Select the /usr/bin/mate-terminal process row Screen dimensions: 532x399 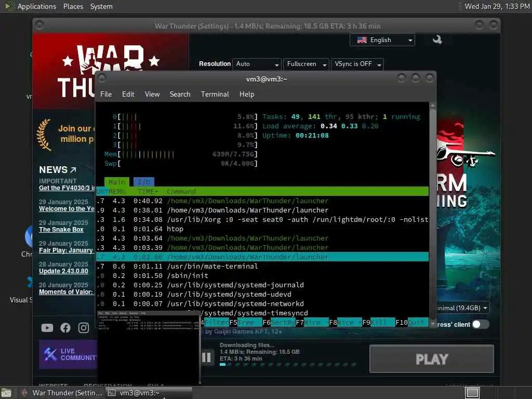point(262,267)
